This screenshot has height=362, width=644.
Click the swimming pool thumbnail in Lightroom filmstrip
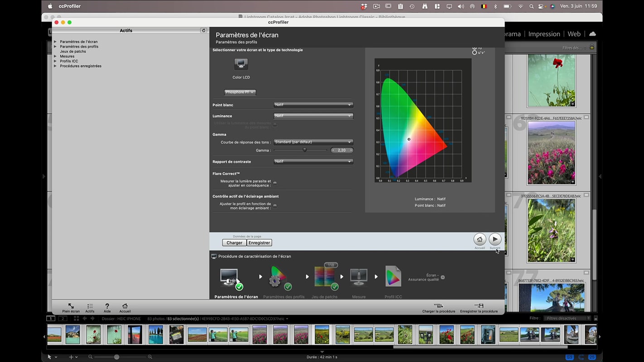[x=156, y=335]
